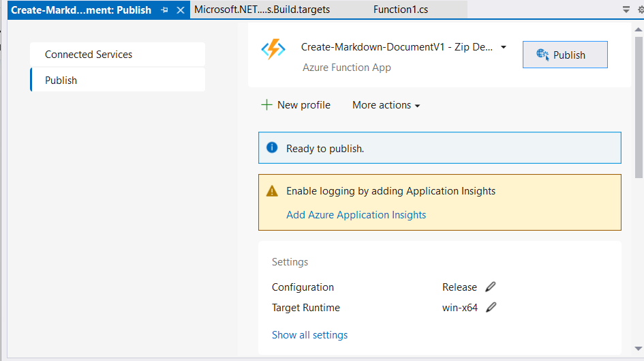Click the Release configuration value
Screen dimensions: 644x361
pyautogui.click(x=459, y=287)
